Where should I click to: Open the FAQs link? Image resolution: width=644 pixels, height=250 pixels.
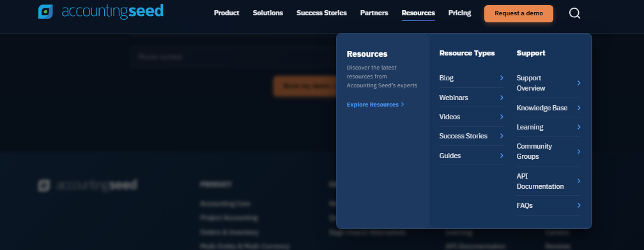(548, 205)
